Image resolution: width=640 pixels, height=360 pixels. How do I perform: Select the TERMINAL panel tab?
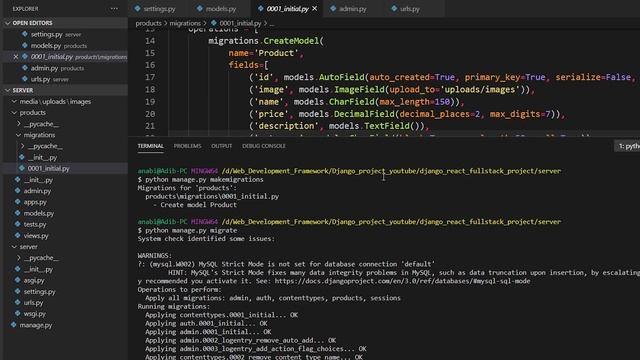[x=151, y=146]
